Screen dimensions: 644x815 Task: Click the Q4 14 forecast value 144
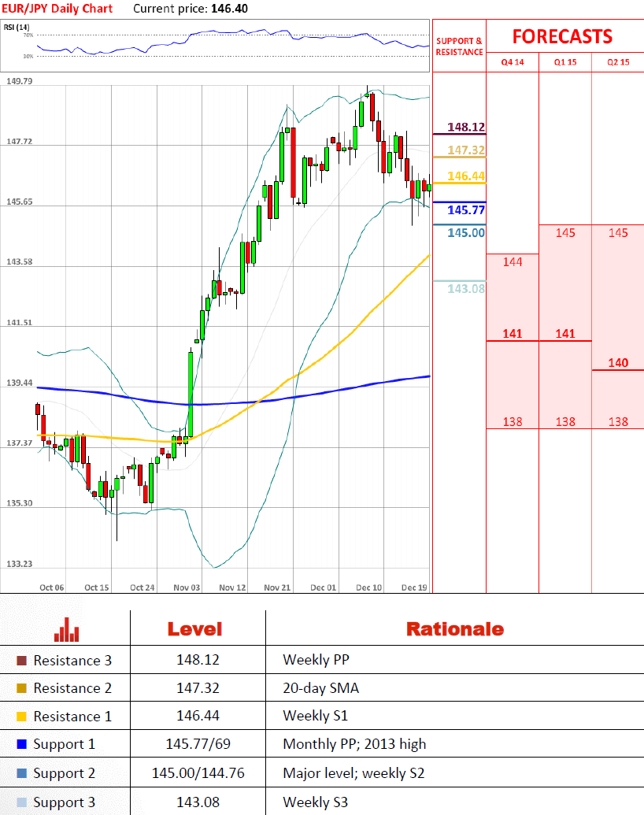[x=512, y=262]
